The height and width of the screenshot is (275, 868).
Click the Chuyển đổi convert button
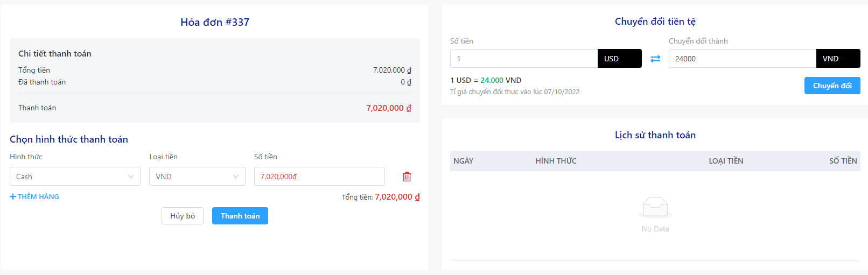click(x=832, y=86)
